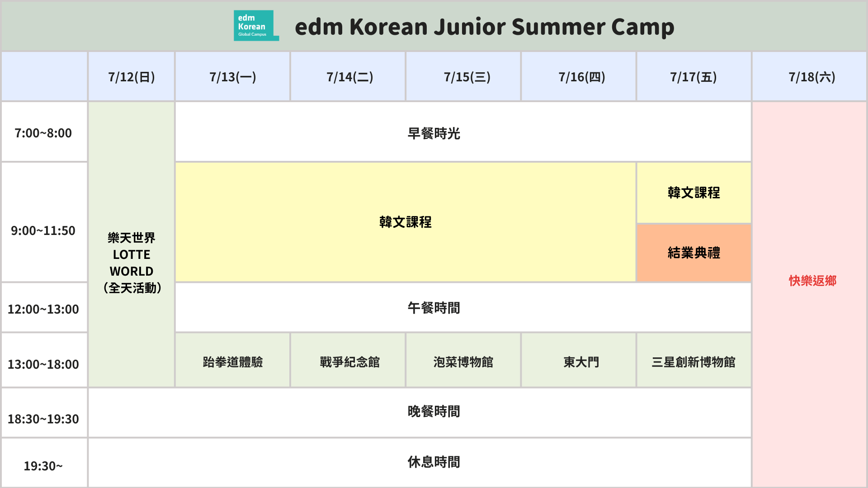Image resolution: width=868 pixels, height=488 pixels.
Task: Select the 7/13(一) column header
Action: click(x=233, y=77)
